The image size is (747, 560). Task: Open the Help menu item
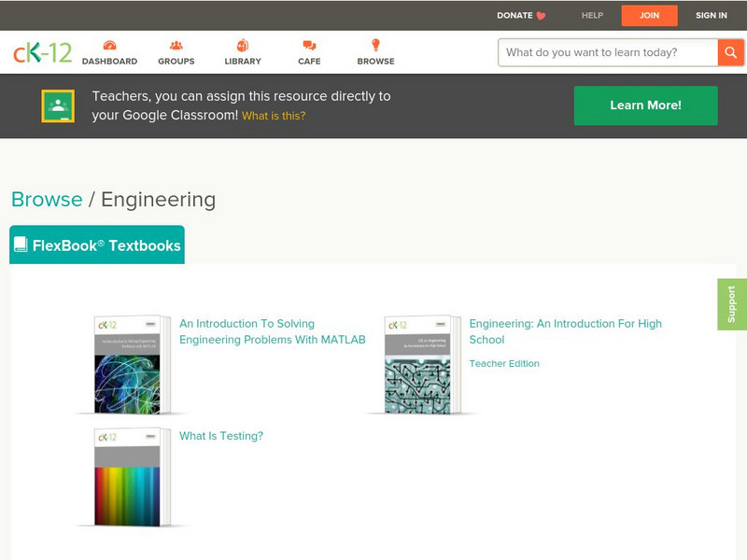(x=592, y=15)
